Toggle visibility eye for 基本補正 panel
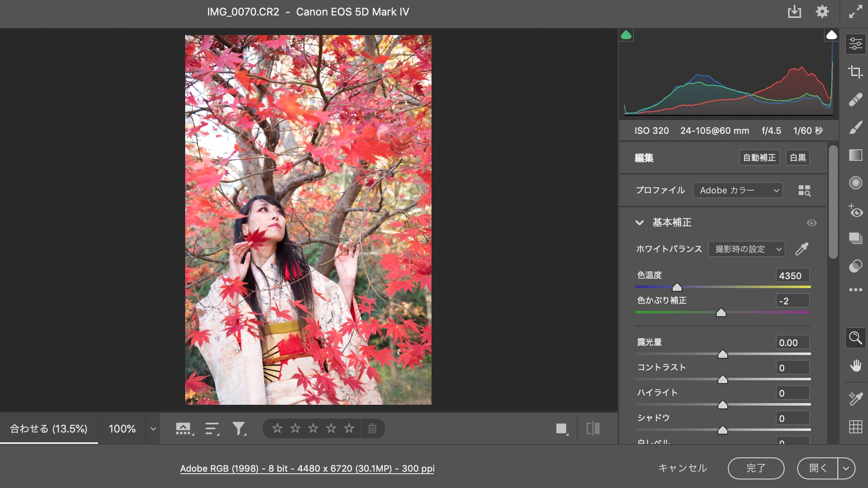 point(811,223)
